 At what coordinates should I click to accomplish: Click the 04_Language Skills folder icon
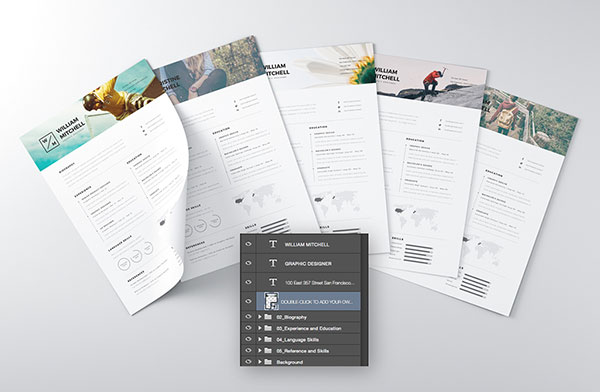(x=268, y=340)
